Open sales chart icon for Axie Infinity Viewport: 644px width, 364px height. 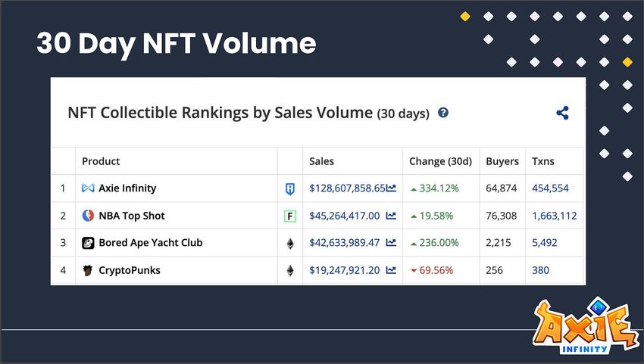click(x=392, y=188)
